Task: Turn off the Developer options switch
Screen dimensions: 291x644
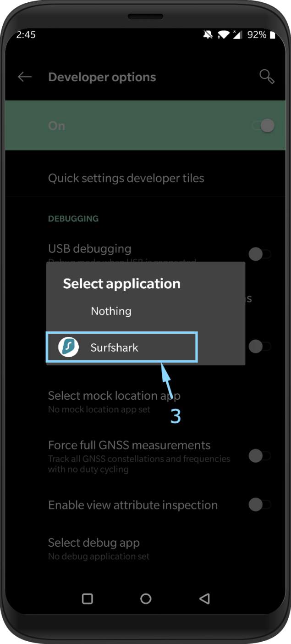Action: point(264,126)
